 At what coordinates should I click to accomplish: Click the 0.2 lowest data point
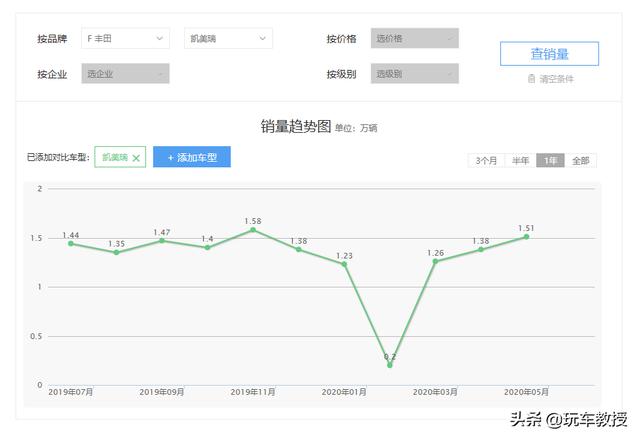[390, 365]
